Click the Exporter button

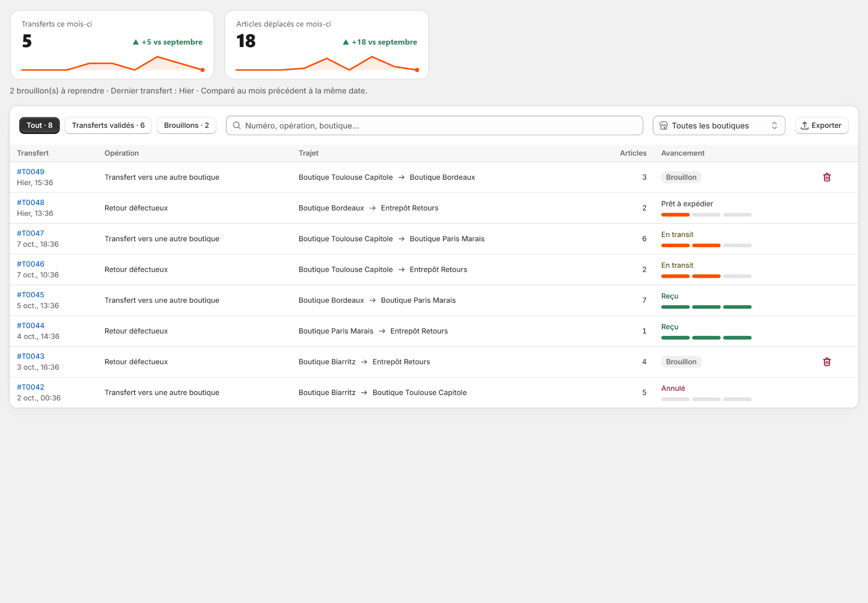point(821,126)
